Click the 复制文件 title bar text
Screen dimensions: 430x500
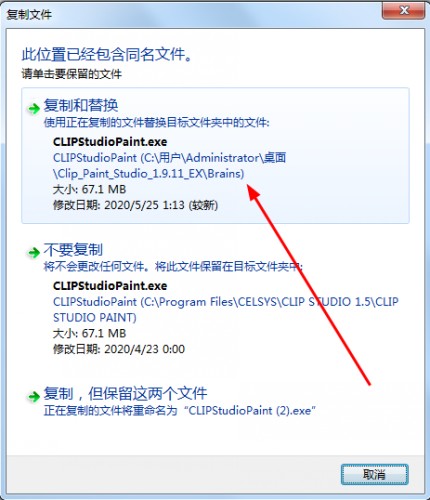click(29, 15)
